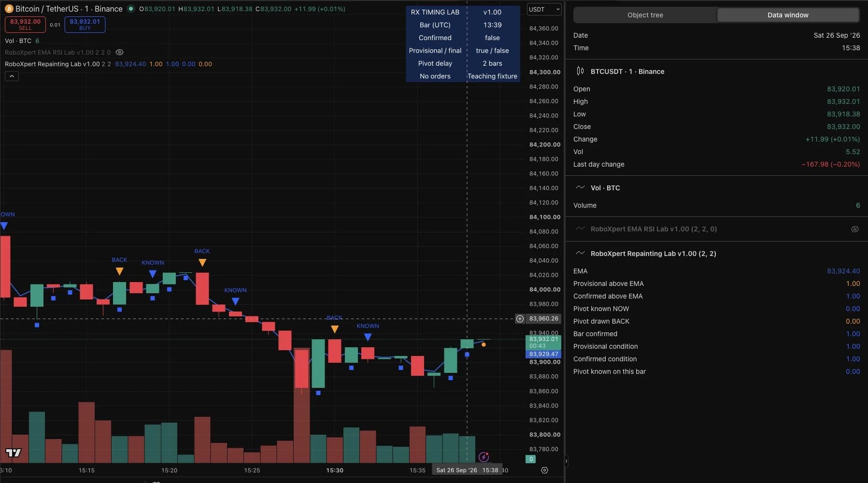868x483 pixels.
Task: Click the Pivot delay table cell
Action: tap(435, 63)
